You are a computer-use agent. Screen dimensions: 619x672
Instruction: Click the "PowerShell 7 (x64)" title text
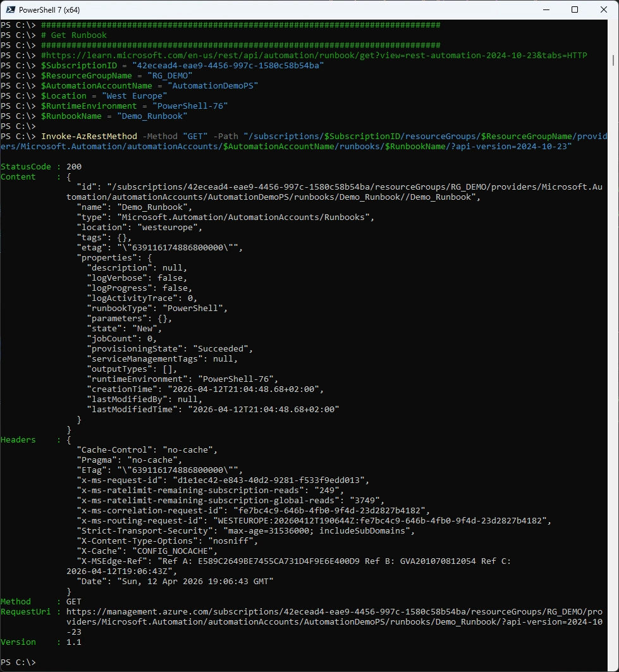tap(50, 10)
